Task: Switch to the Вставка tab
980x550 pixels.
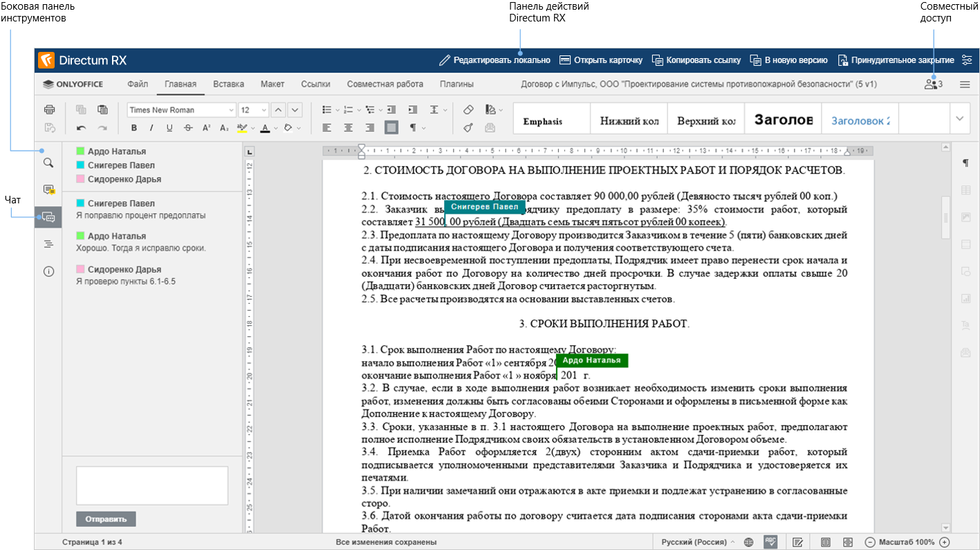Action: coord(228,84)
